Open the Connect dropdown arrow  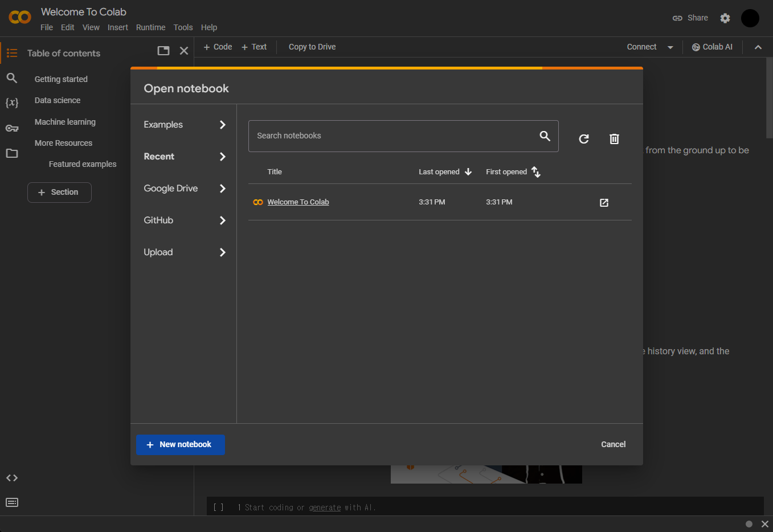670,47
